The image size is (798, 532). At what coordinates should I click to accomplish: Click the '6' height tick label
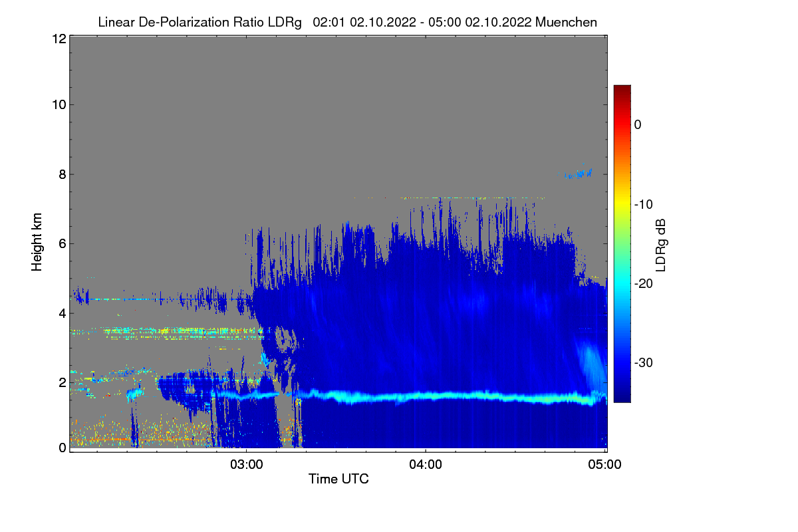coord(62,243)
